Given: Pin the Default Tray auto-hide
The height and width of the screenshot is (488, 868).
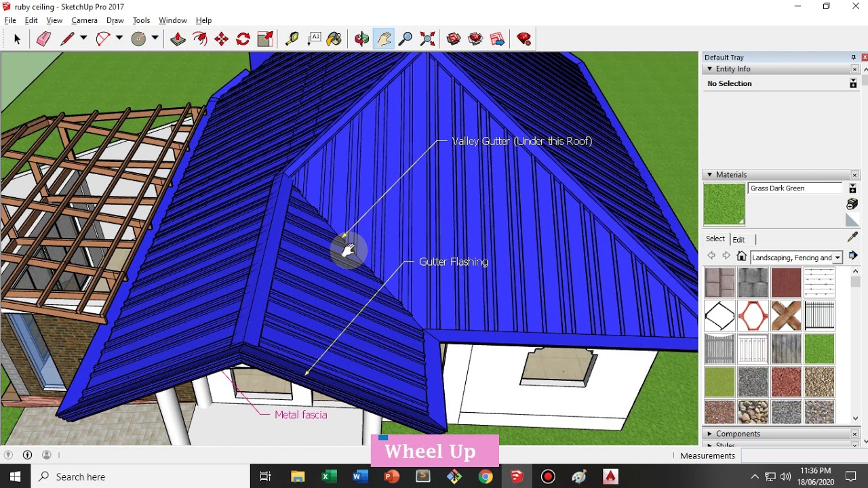Looking at the screenshot, I should point(853,58).
